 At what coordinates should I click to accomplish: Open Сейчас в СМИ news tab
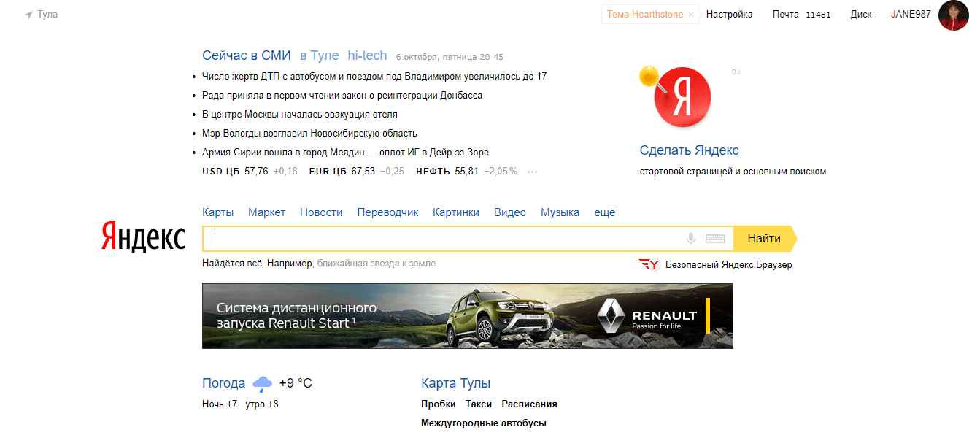pos(247,55)
